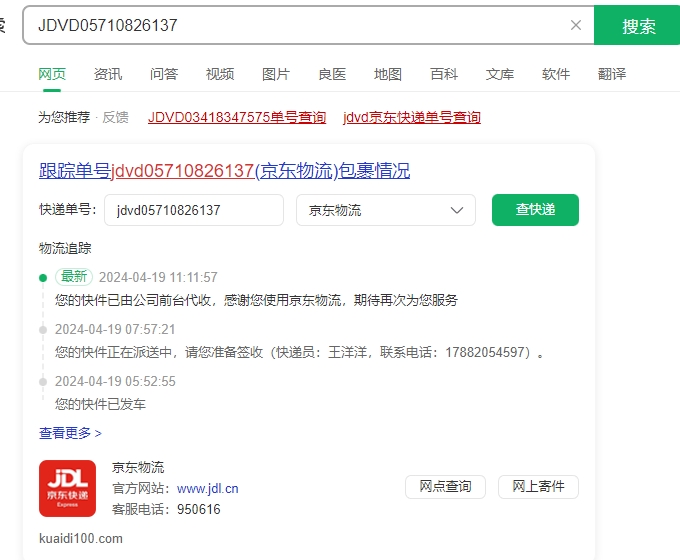Click the 查快递 button
Image resolution: width=680 pixels, height=560 pixels.
(535, 210)
